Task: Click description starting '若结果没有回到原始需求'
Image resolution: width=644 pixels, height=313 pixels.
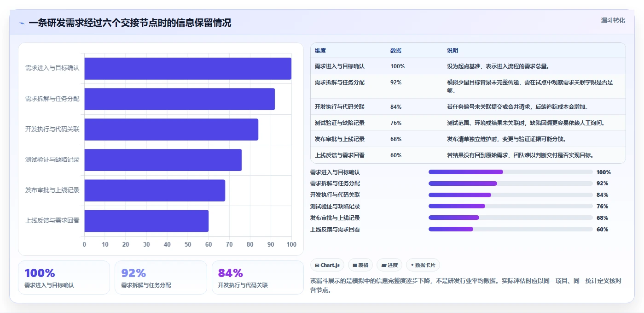Action: (x=520, y=155)
